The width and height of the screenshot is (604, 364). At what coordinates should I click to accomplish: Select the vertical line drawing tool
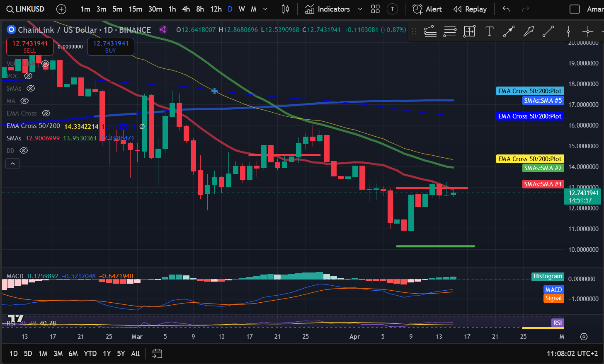568,31
